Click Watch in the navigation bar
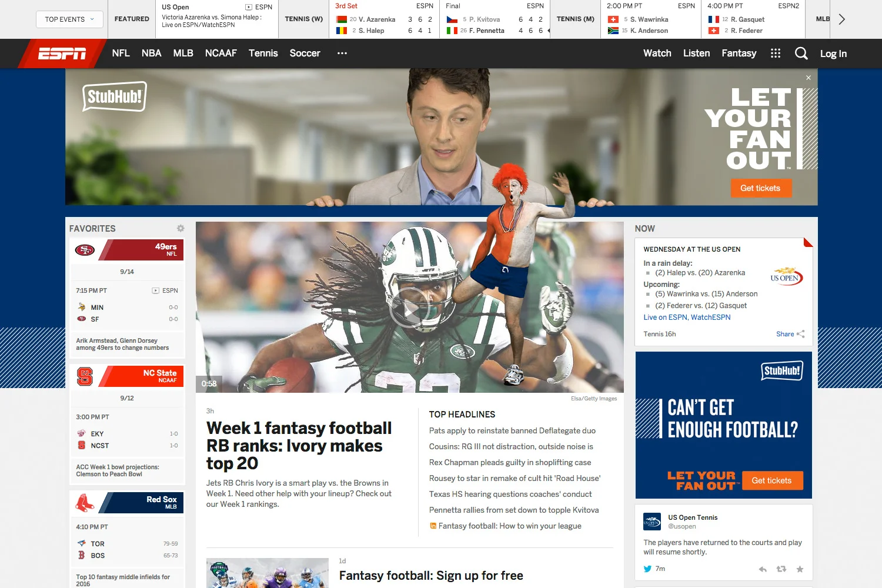 coord(657,54)
